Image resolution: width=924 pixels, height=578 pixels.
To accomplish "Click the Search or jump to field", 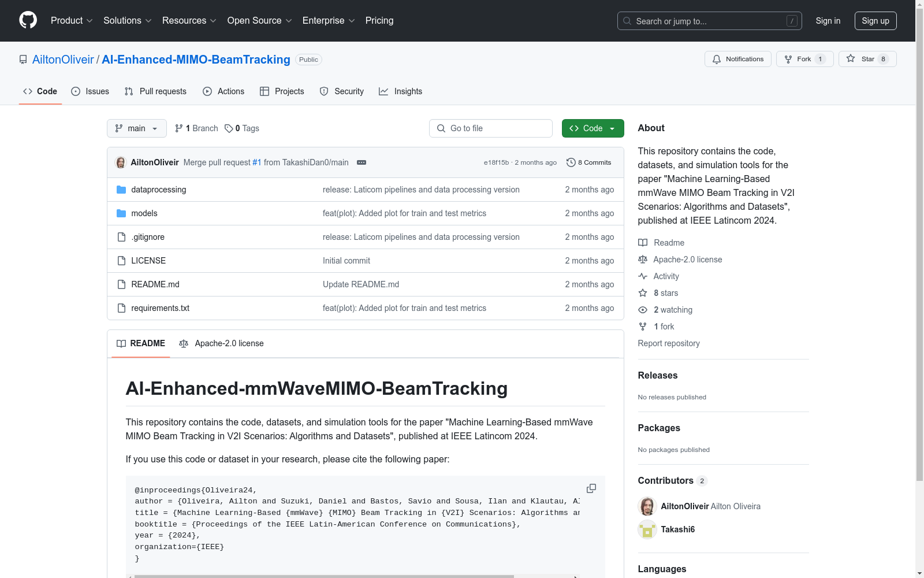I will click(709, 21).
